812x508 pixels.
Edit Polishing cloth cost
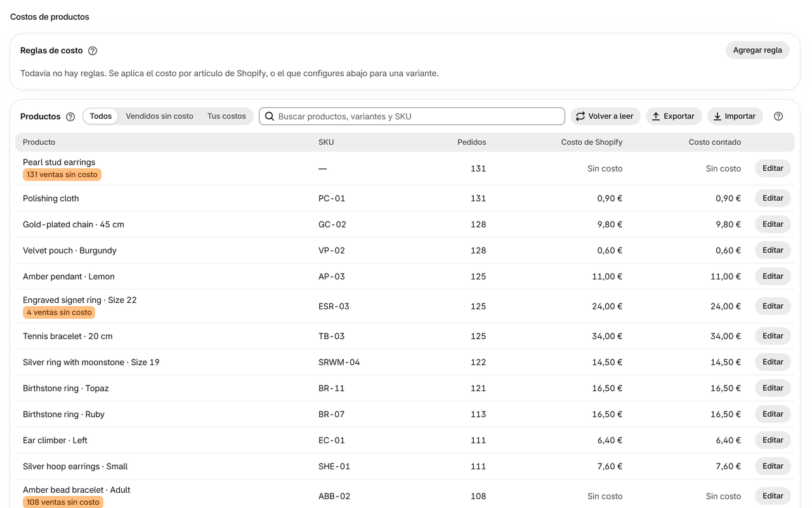(x=773, y=198)
